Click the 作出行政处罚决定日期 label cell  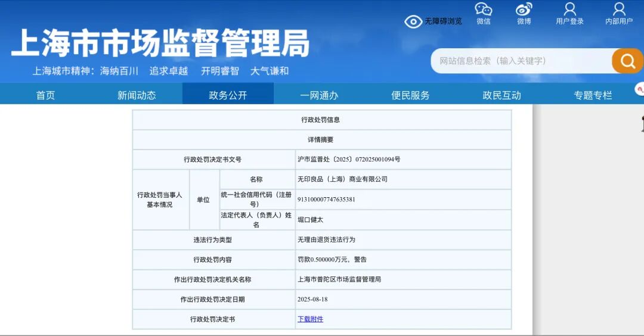pyautogui.click(x=213, y=300)
